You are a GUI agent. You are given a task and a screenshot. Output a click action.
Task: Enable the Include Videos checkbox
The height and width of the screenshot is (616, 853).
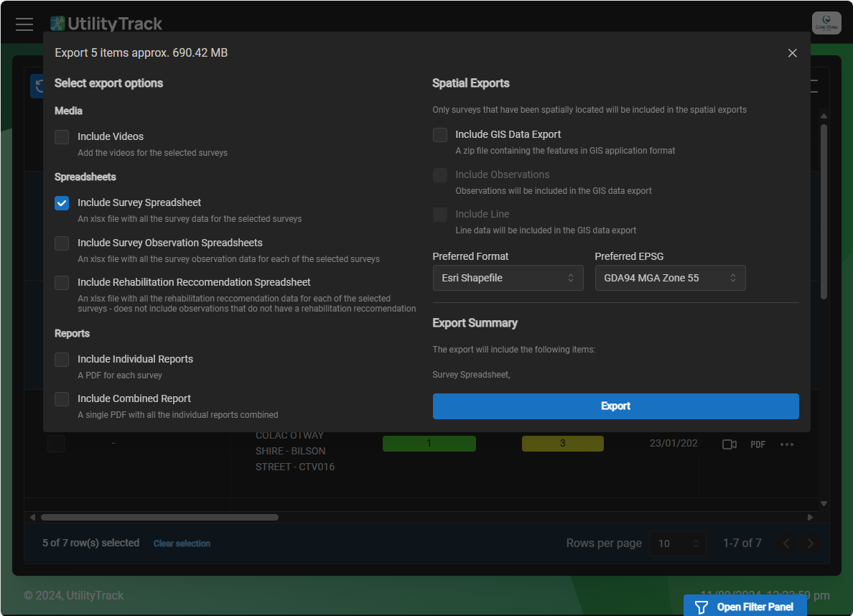(x=62, y=137)
